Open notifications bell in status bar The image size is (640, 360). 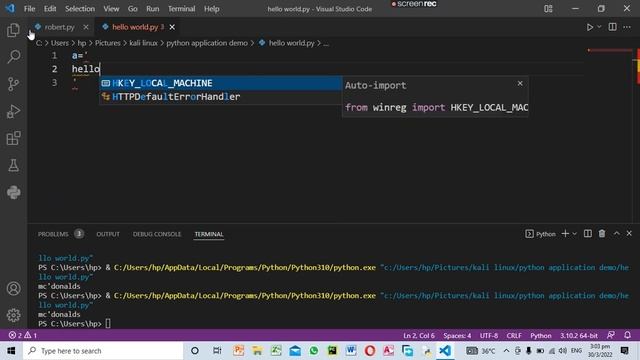[627, 335]
